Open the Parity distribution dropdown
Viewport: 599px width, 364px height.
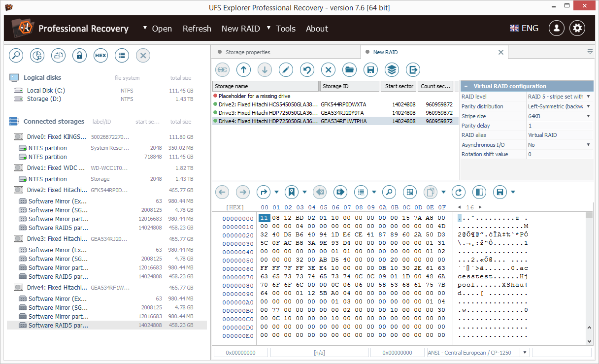click(x=588, y=106)
